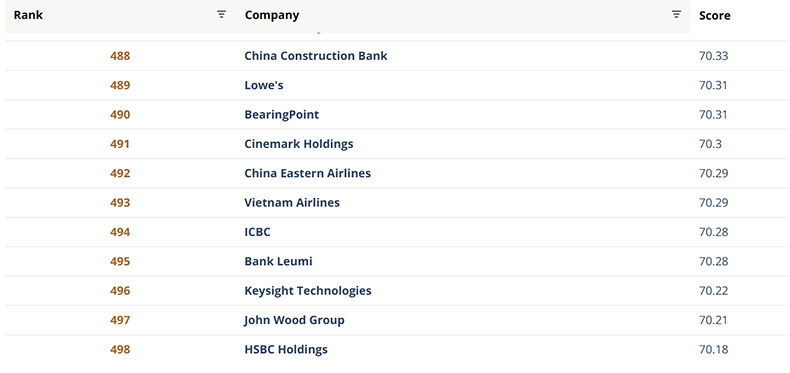Open Vietnam Airlines company link
Image resolution: width=790 pixels, height=373 pixels.
click(292, 203)
